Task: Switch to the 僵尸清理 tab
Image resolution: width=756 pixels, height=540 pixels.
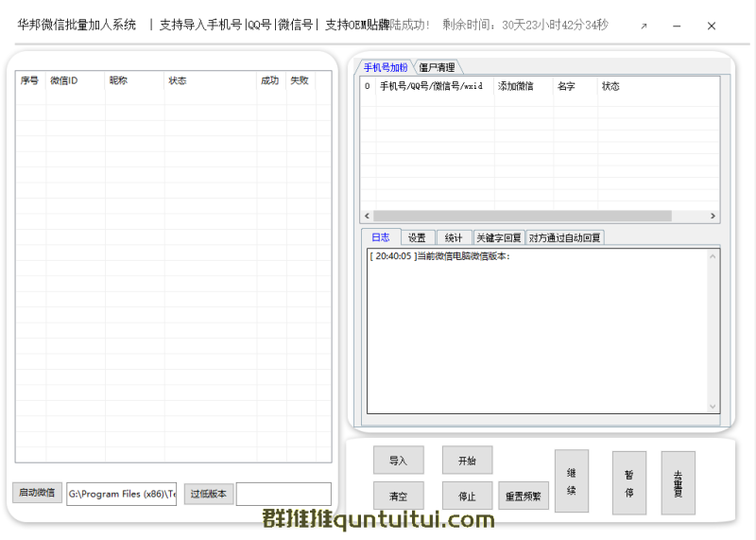Action: (437, 67)
